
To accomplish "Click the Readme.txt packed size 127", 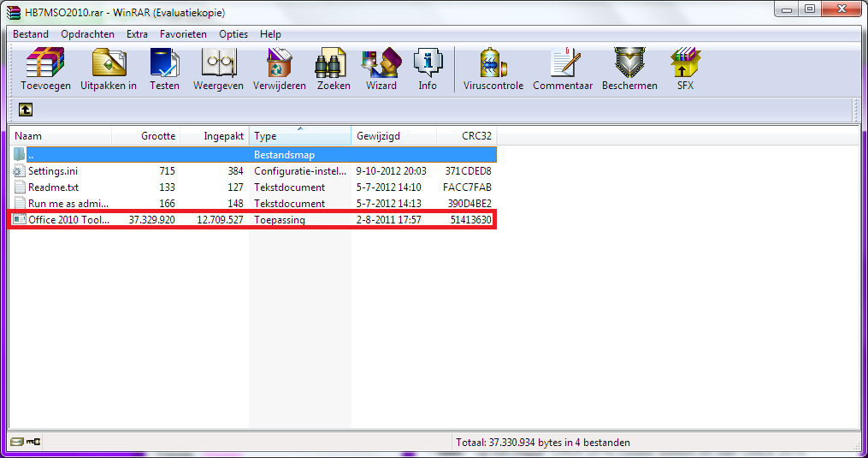I will (234, 187).
